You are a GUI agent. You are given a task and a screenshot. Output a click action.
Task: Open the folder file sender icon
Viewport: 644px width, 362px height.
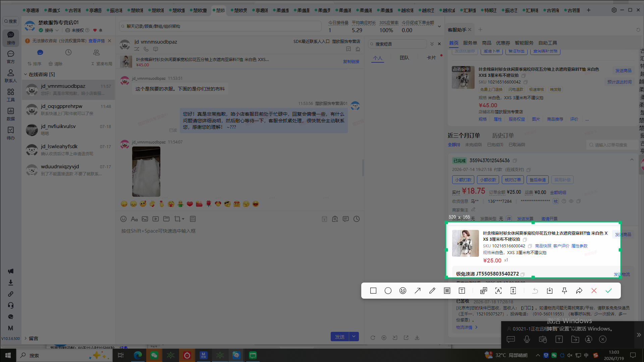[x=166, y=219]
